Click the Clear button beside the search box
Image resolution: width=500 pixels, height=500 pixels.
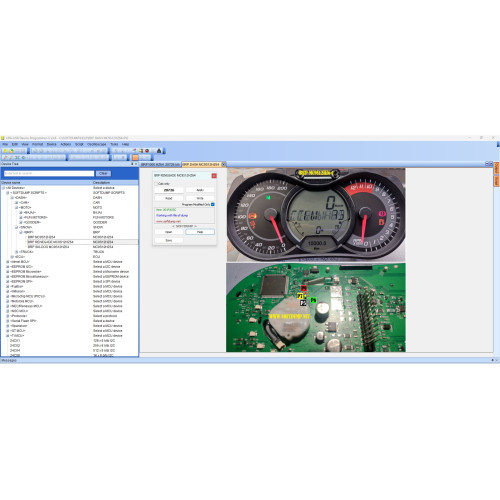pyautogui.click(x=103, y=174)
